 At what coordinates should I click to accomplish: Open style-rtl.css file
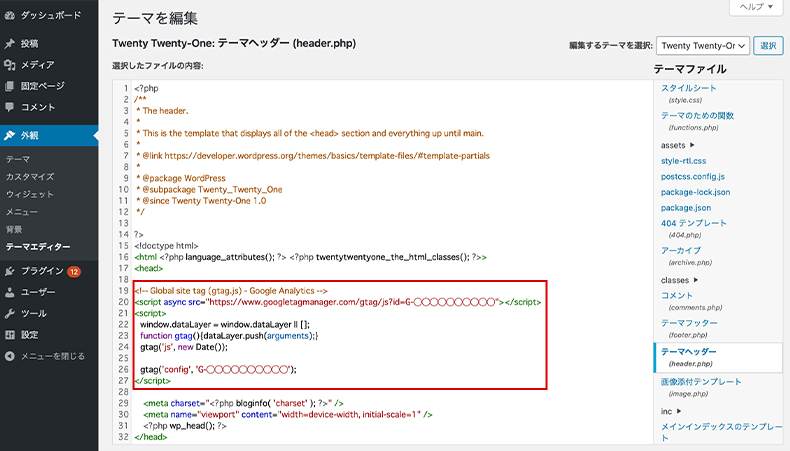[x=683, y=161]
